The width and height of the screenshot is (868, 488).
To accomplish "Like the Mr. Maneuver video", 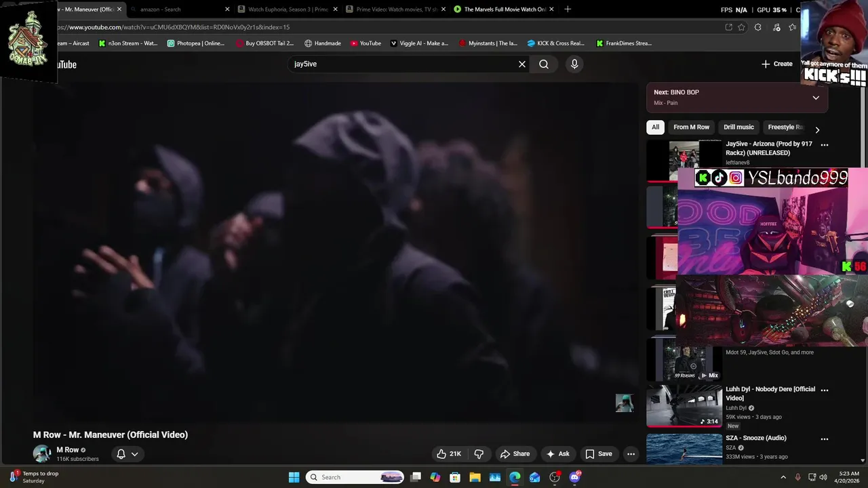I will pyautogui.click(x=449, y=454).
